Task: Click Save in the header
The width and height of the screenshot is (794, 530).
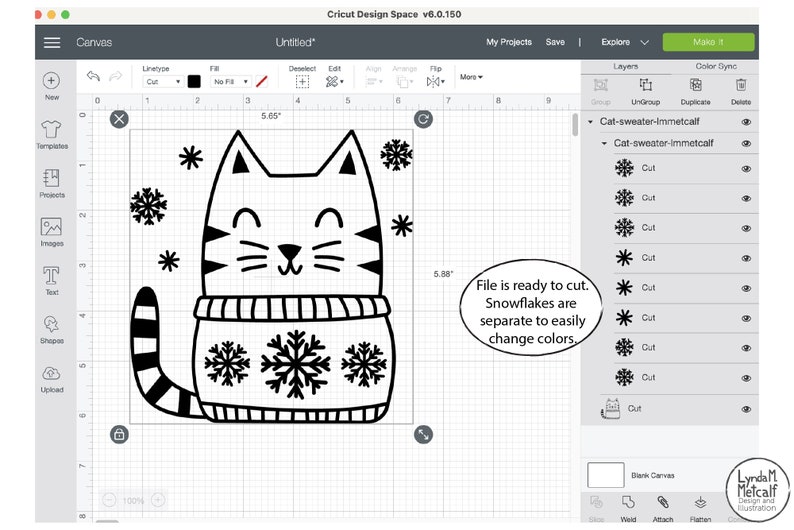Action: click(555, 42)
